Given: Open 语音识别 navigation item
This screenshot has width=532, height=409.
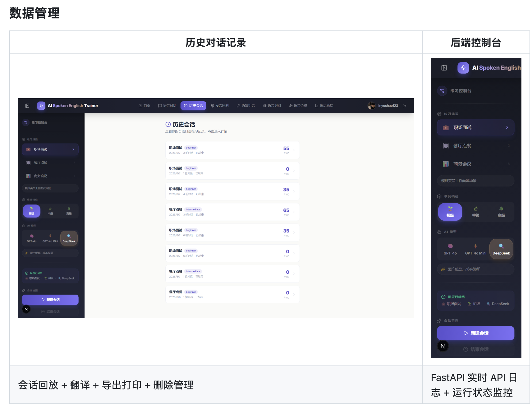Looking at the screenshot, I should coord(272,106).
